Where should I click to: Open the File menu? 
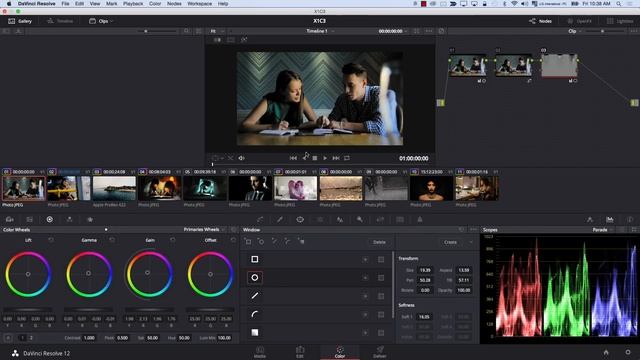tap(65, 4)
